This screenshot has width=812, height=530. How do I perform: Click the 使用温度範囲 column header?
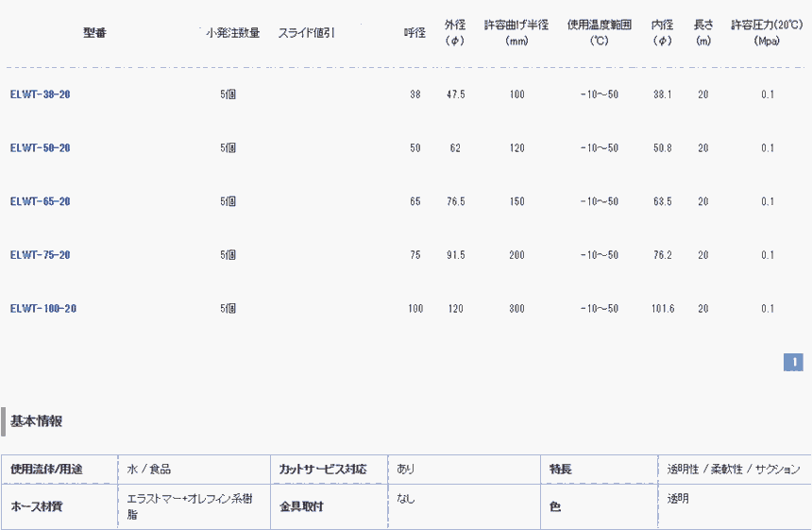click(x=599, y=33)
